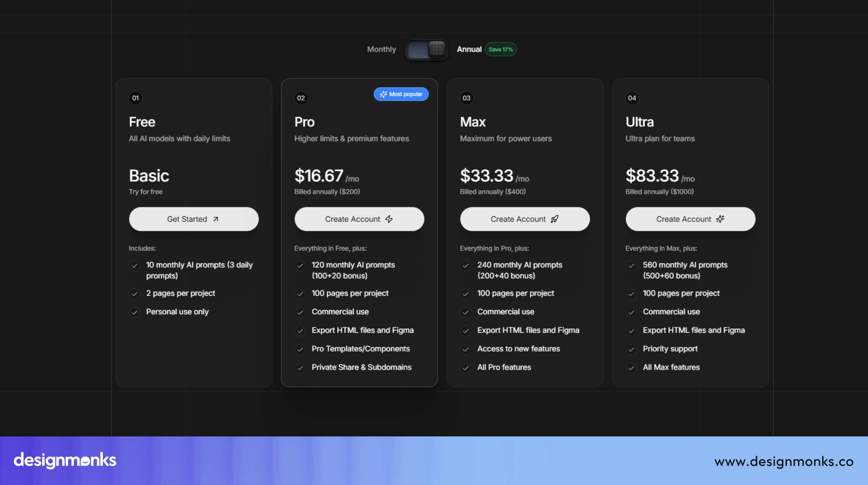Click checkmark beside Personal use only
The width and height of the screenshot is (868, 485).
135,312
